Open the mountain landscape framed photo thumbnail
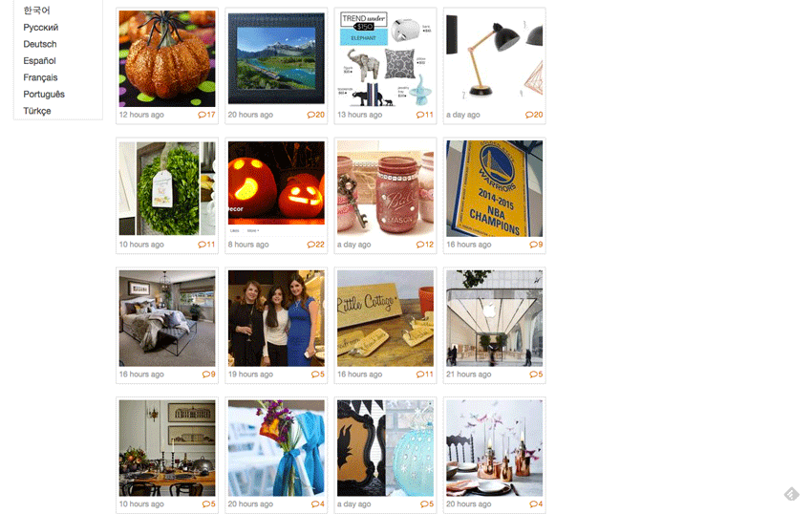 point(276,58)
